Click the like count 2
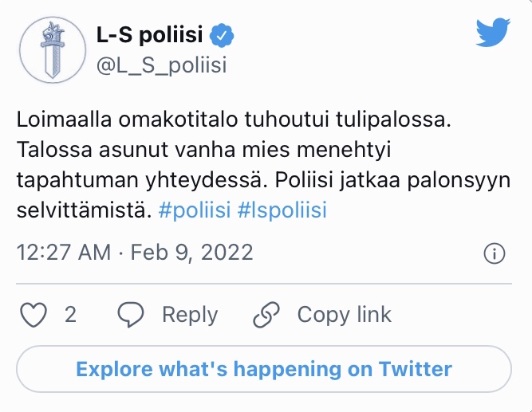Viewport: 532px width, 412px height. 70,315
